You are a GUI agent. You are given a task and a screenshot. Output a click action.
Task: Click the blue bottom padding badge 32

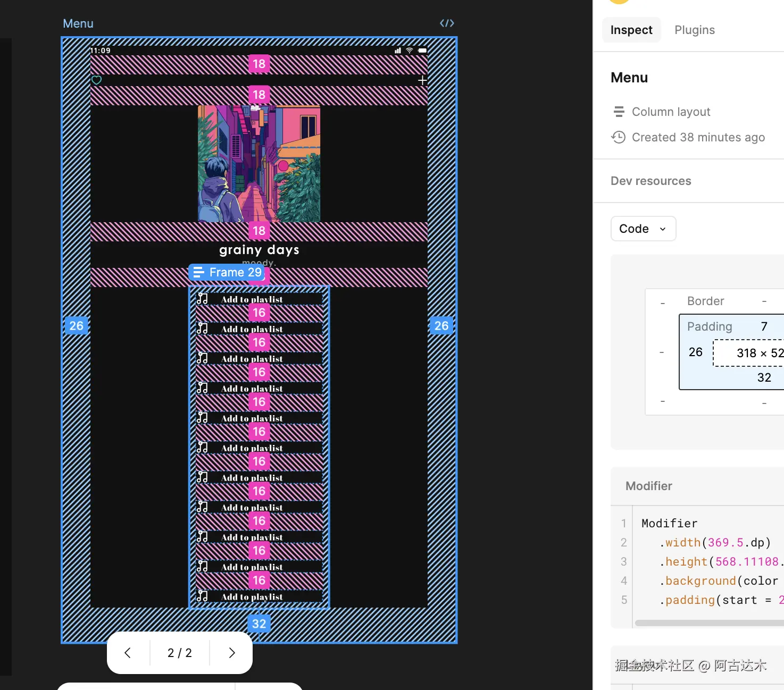[259, 624]
